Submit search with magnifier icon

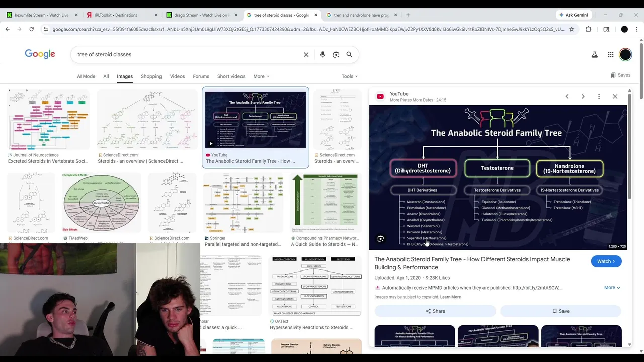349,54
